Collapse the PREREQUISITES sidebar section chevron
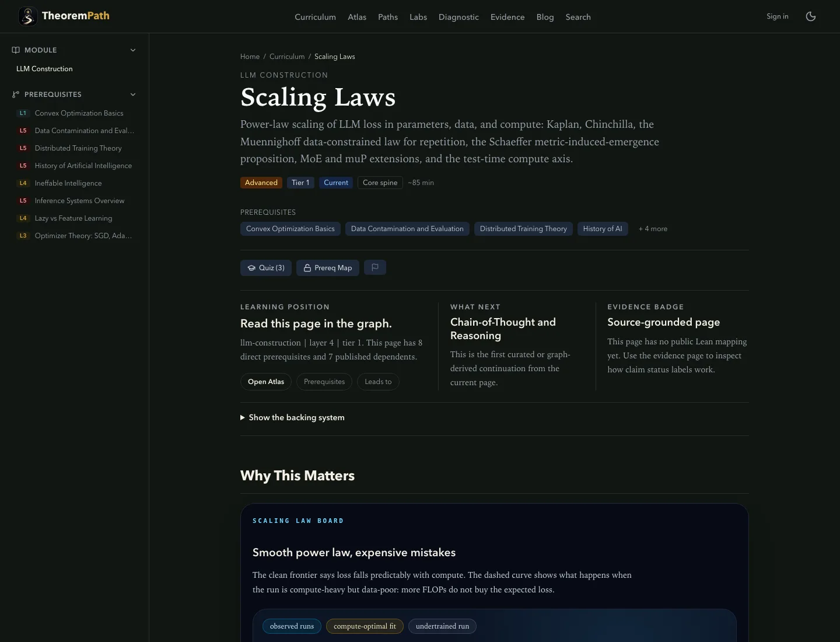The width and height of the screenshot is (840, 642). 133,95
